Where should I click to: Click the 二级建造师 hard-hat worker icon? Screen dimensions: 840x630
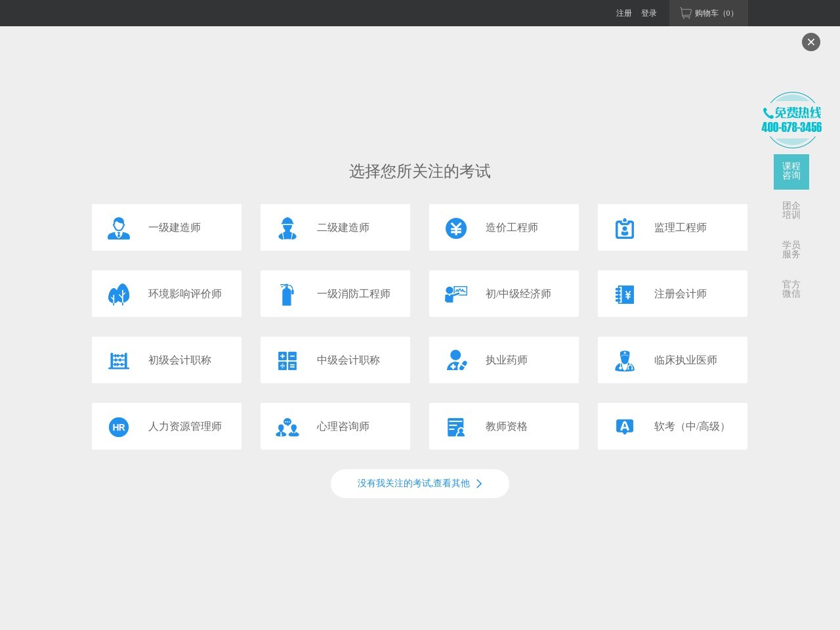pyautogui.click(x=287, y=228)
